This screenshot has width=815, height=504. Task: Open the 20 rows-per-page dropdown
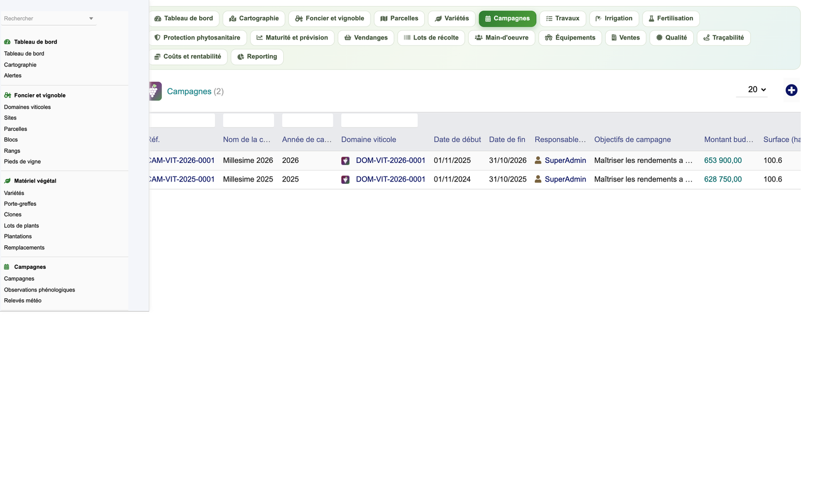point(752,90)
